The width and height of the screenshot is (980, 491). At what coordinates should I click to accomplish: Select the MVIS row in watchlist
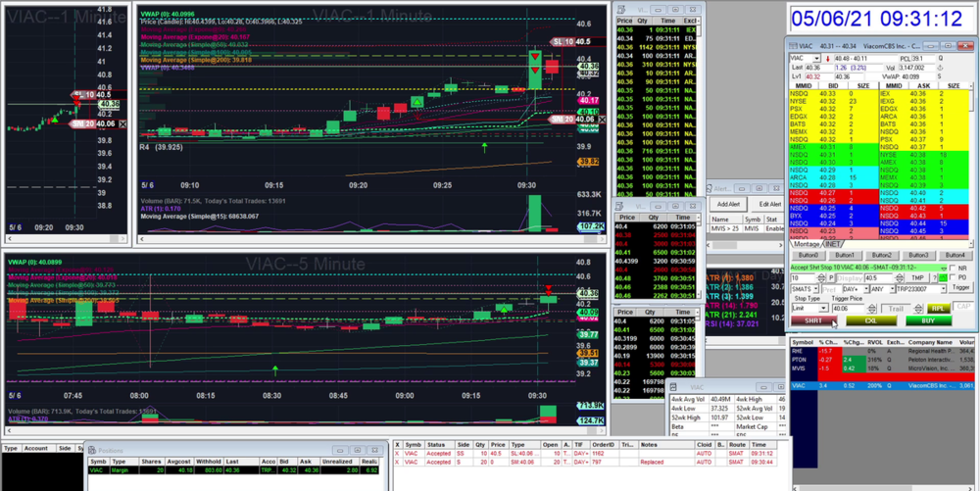[x=883, y=368]
